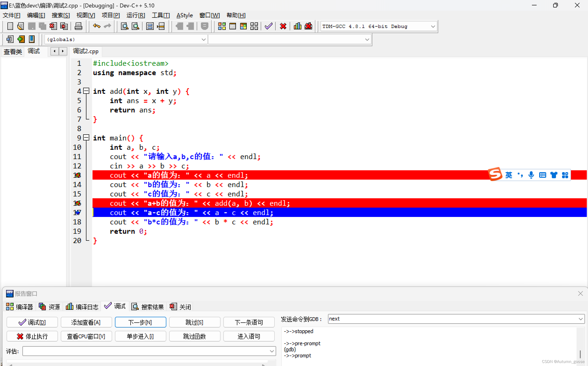Toggle Sogou input language 英 indicator
This screenshot has width=588, height=366.
tap(509, 175)
